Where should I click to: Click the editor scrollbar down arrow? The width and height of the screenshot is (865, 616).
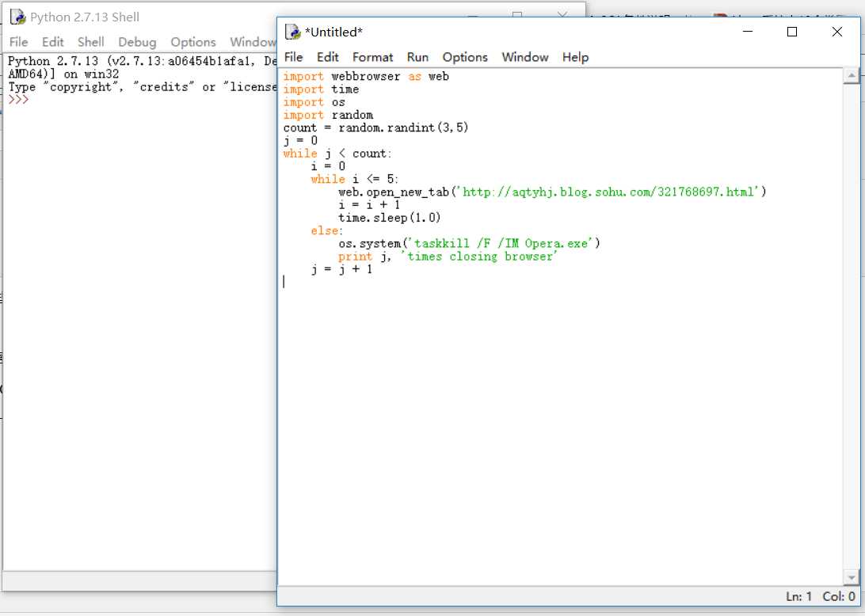tap(852, 578)
